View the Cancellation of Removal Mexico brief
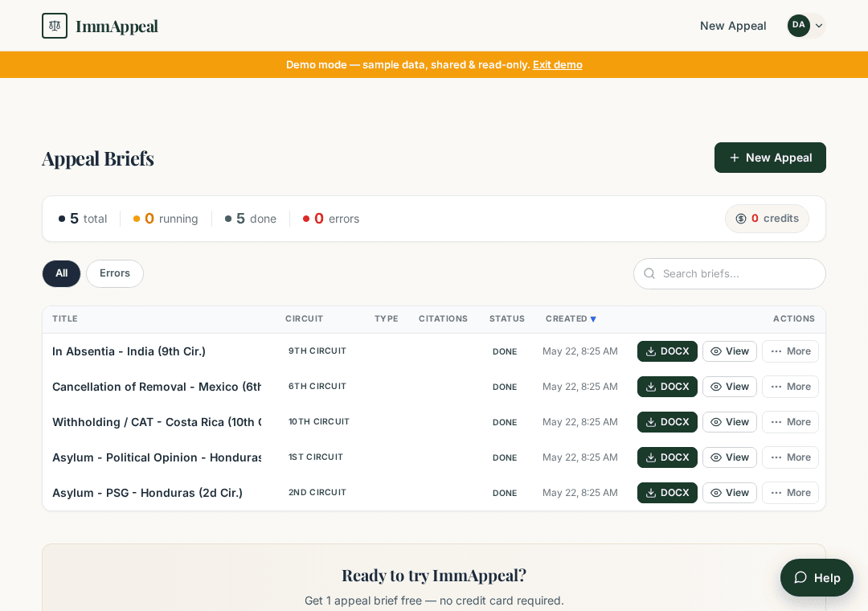This screenshot has width=868, height=611. pos(730,387)
